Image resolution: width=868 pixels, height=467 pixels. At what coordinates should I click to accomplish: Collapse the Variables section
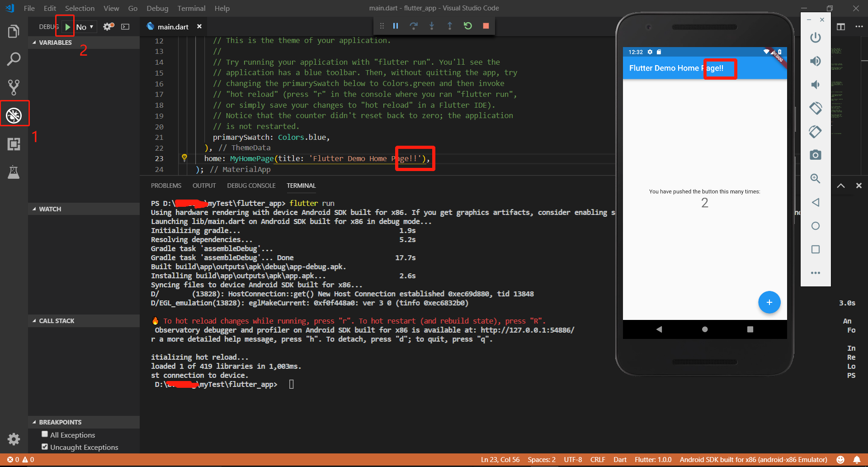pos(84,43)
